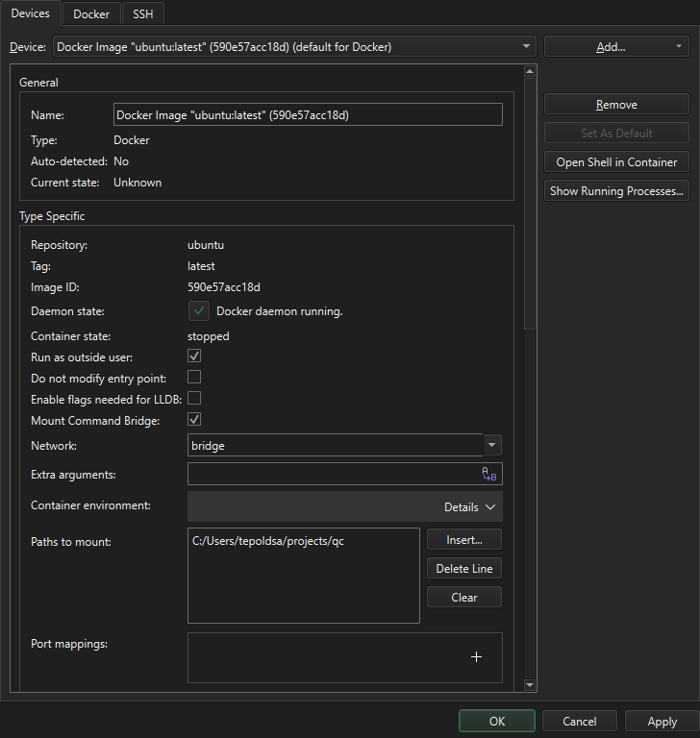Click into the device Name field
700x738 pixels.
click(308, 115)
